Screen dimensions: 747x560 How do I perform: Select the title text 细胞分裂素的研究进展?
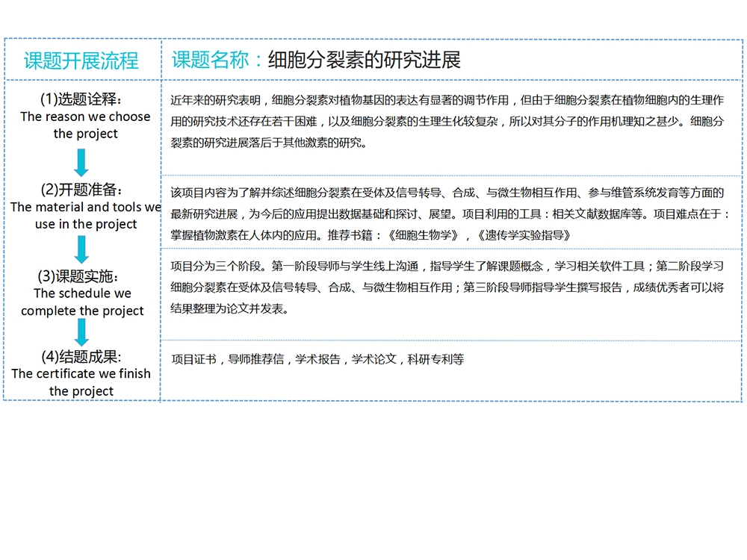click(x=364, y=60)
